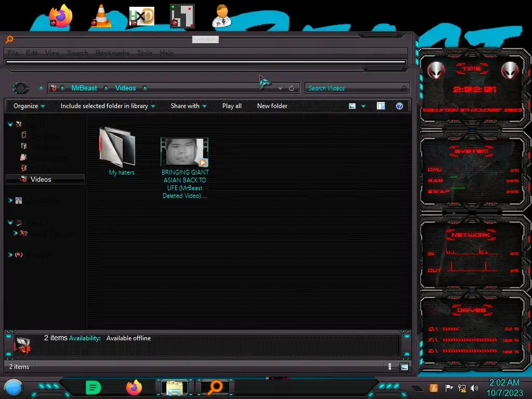Collapse the top navigation tree group
Image resolution: width=532 pixels, height=399 pixels.
[10, 124]
